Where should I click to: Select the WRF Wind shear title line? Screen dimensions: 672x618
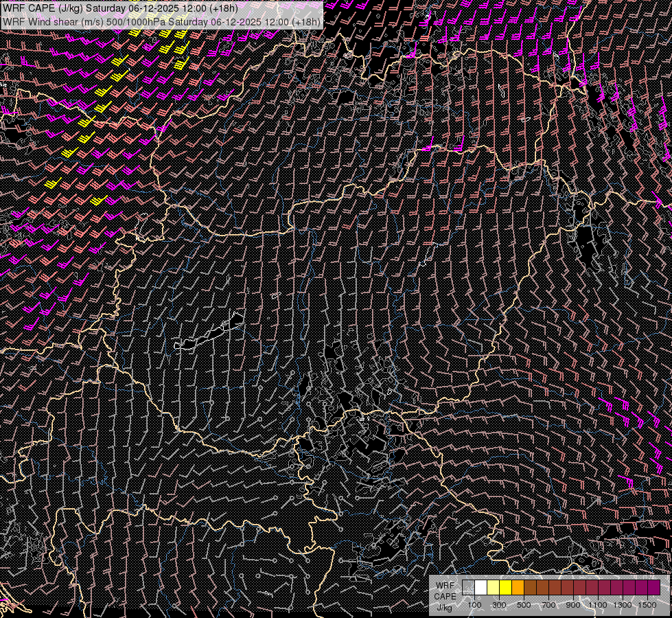point(161,22)
